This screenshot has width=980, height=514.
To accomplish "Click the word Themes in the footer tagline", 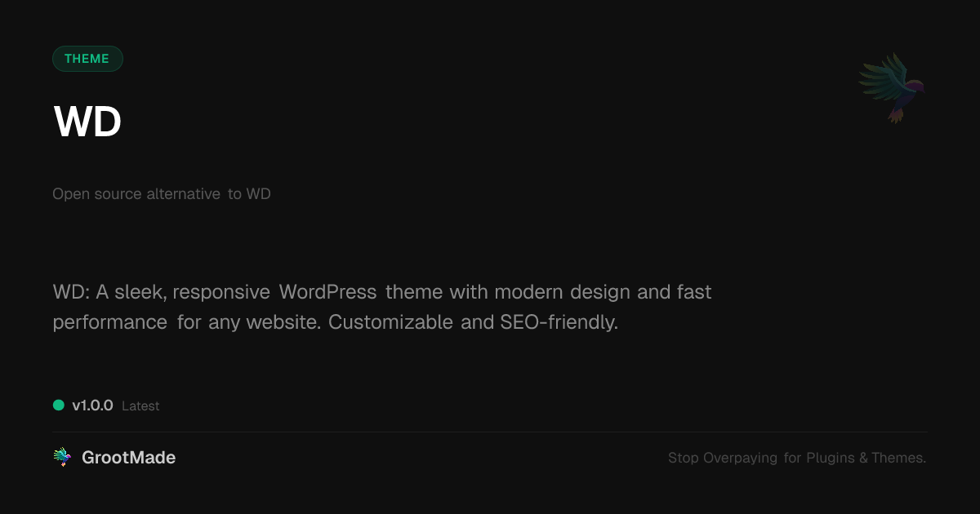I will pos(898,459).
